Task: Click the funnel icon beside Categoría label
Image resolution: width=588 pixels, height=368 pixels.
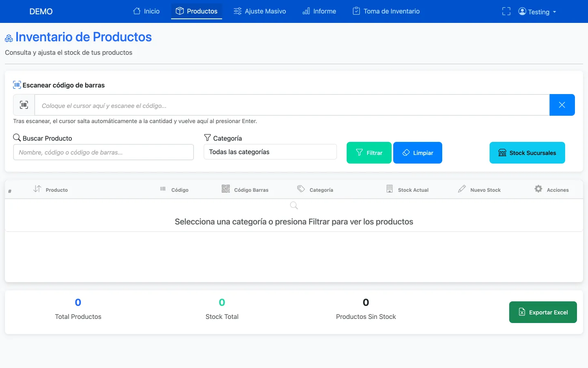Action: pos(207,137)
